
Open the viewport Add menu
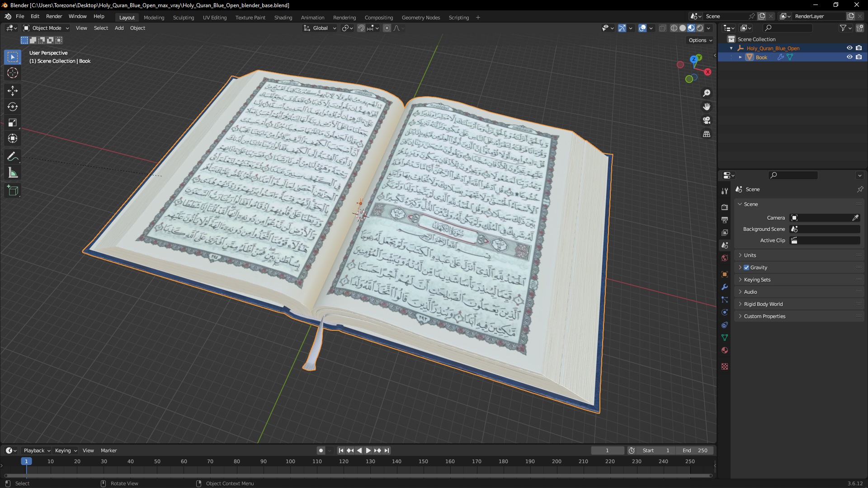pos(119,28)
